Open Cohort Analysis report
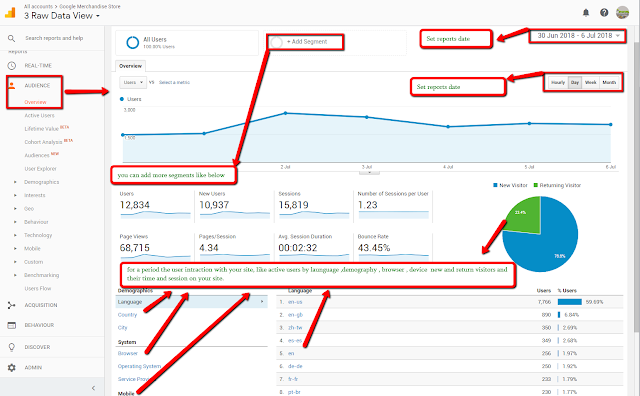The height and width of the screenshot is (396, 640). click(43, 142)
